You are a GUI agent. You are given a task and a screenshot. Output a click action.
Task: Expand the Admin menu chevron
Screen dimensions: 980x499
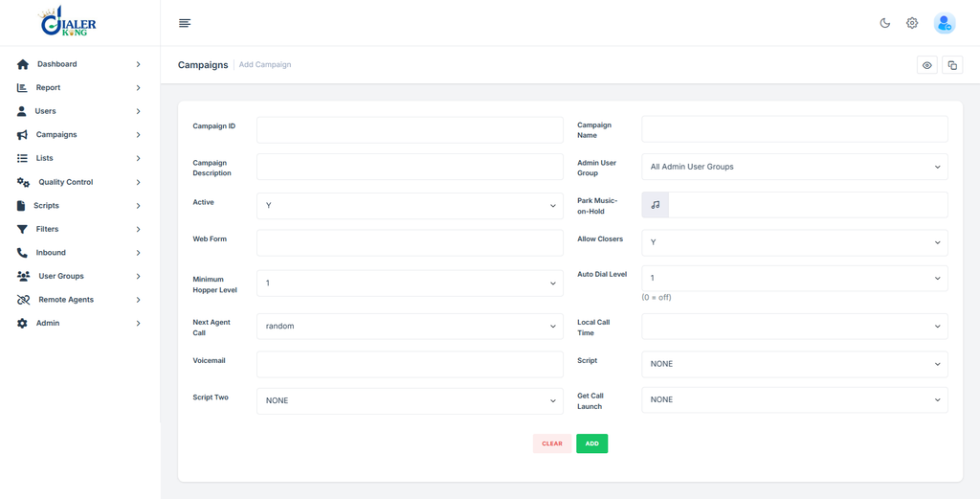[138, 324]
